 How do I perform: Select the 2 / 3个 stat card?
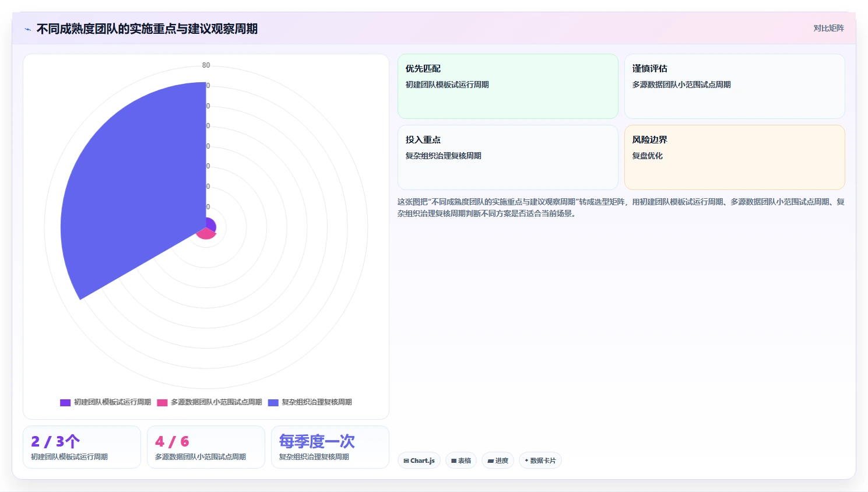(x=82, y=447)
